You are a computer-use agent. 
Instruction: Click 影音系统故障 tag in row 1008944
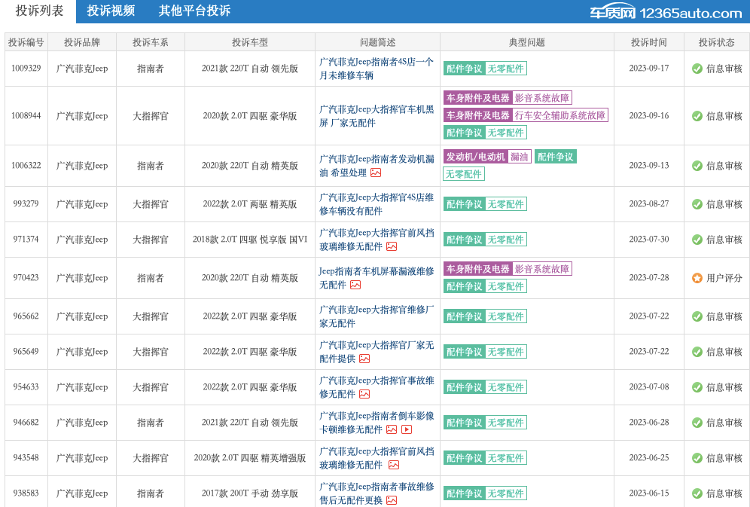click(542, 98)
